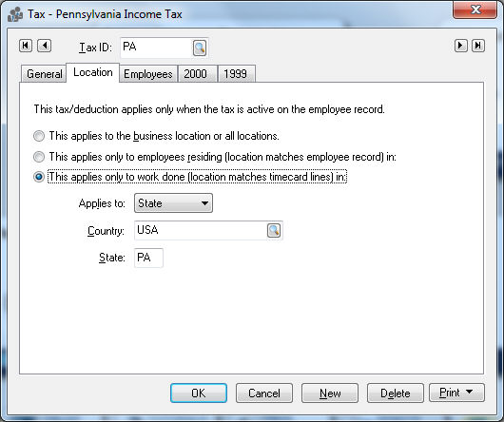This screenshot has width=504, height=422.
Task: Click the Delete button
Action: point(395,393)
